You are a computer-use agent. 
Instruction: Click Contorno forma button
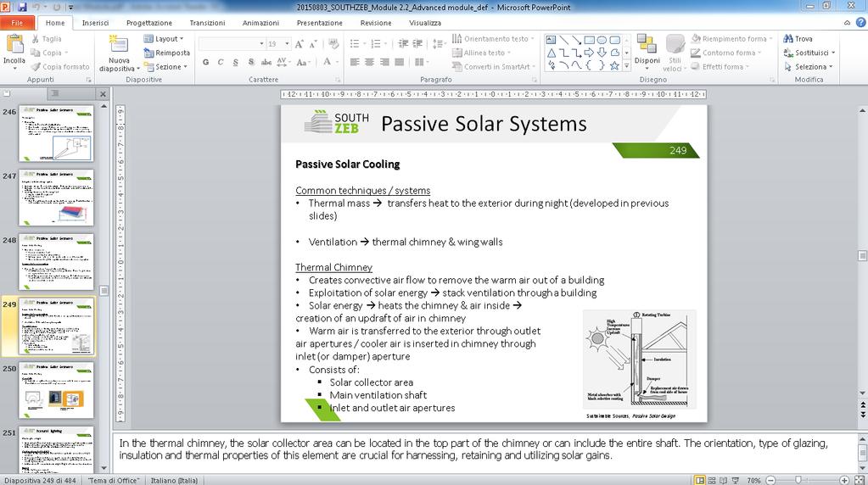(x=725, y=53)
